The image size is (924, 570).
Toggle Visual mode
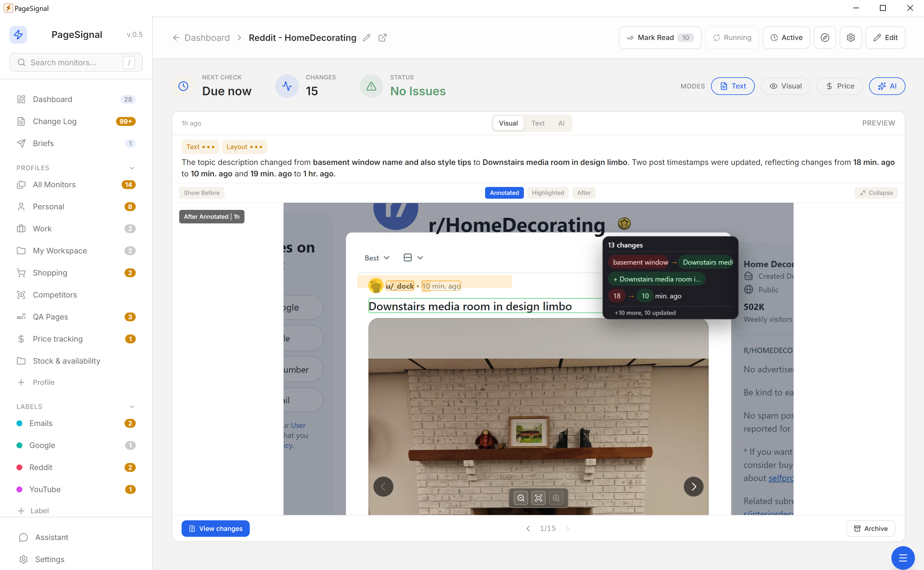click(x=785, y=86)
